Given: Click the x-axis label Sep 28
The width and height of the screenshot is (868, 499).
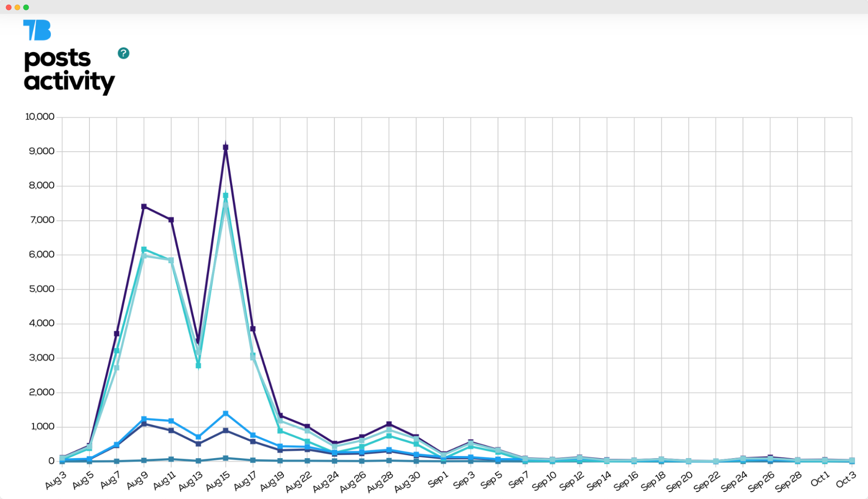Looking at the screenshot, I should pyautogui.click(x=789, y=482).
